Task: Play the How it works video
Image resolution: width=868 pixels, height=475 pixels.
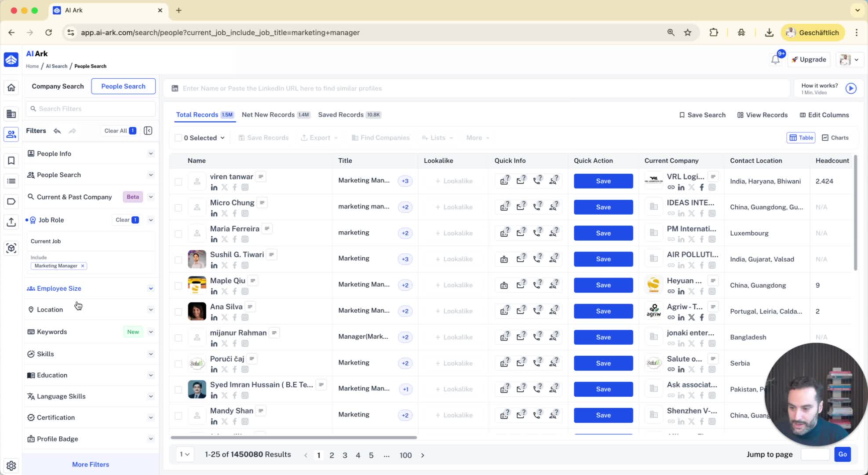Action: point(851,88)
